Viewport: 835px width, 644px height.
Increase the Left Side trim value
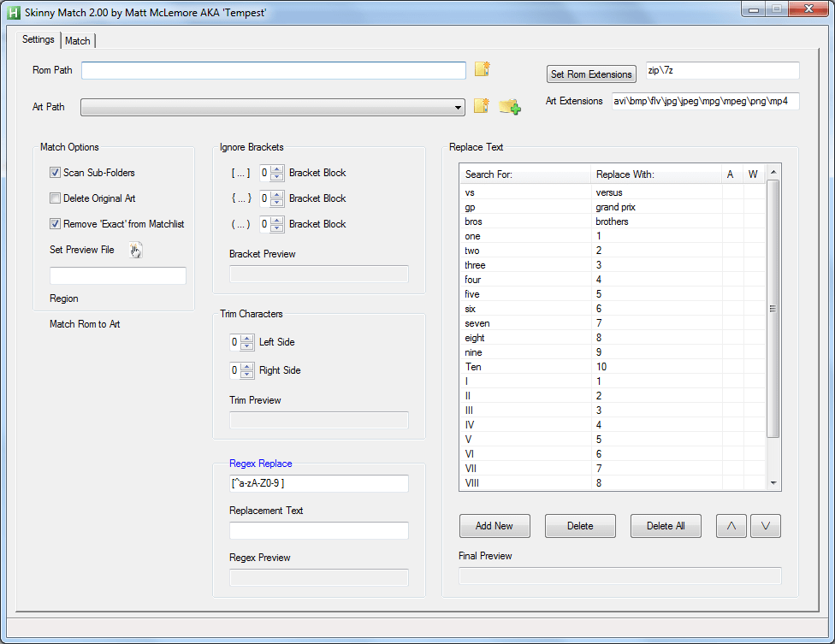[x=247, y=339]
